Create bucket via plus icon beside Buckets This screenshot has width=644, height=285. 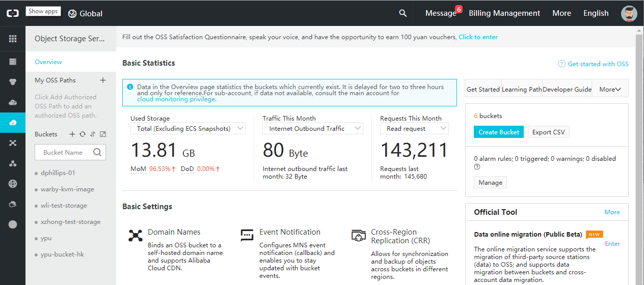point(72,134)
